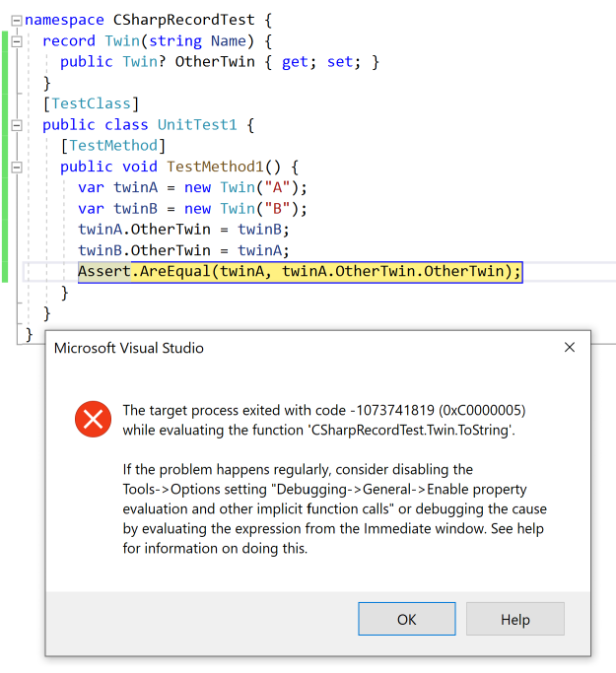
Task: Click the TestMethod1 method name
Action: click(215, 167)
